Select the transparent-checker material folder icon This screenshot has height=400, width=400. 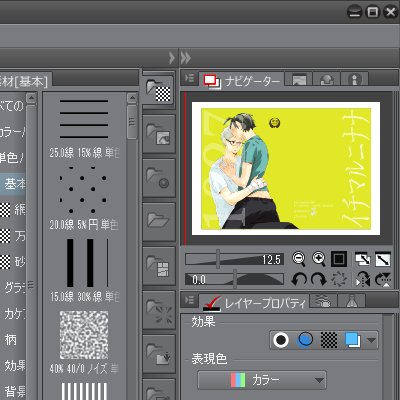pos(159,90)
